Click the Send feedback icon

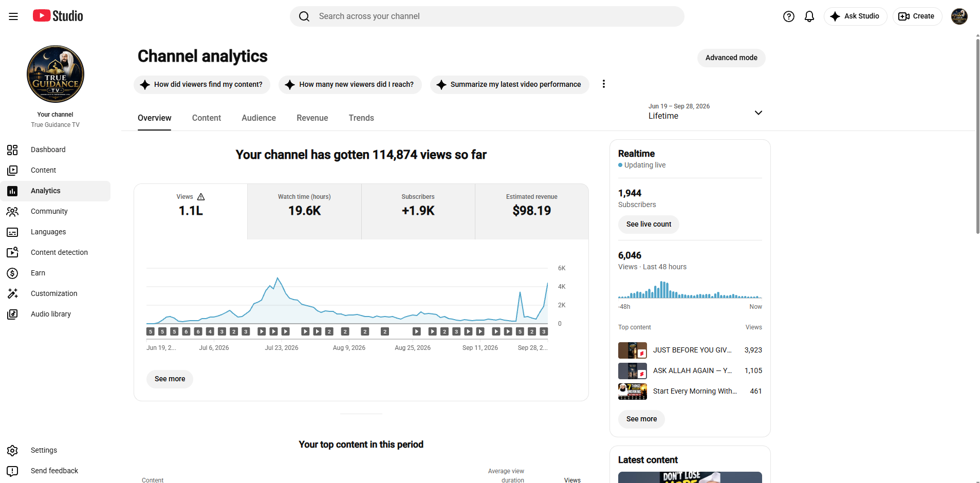(x=12, y=471)
